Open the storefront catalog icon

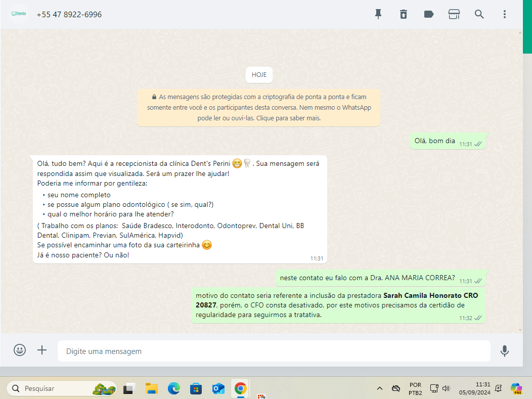(x=454, y=14)
